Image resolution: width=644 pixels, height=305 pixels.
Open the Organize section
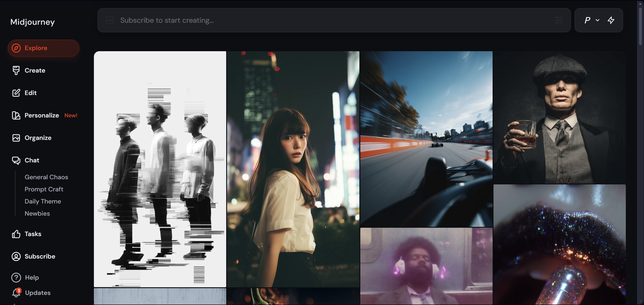pyautogui.click(x=38, y=138)
